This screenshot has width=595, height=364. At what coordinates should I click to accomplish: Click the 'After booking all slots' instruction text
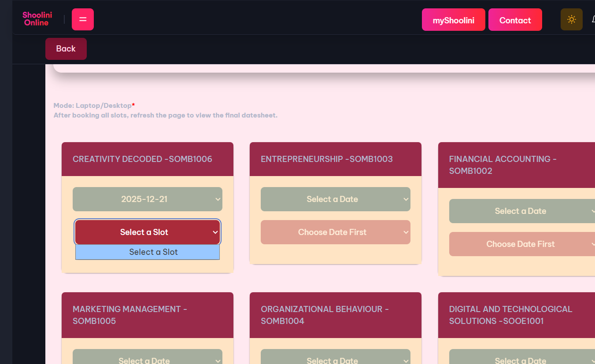pos(166,115)
